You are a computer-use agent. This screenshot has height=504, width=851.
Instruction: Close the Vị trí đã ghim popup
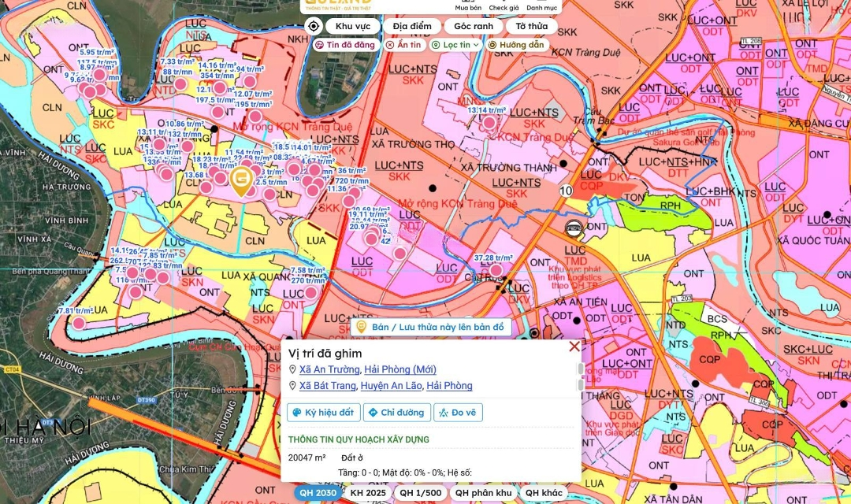tap(574, 346)
